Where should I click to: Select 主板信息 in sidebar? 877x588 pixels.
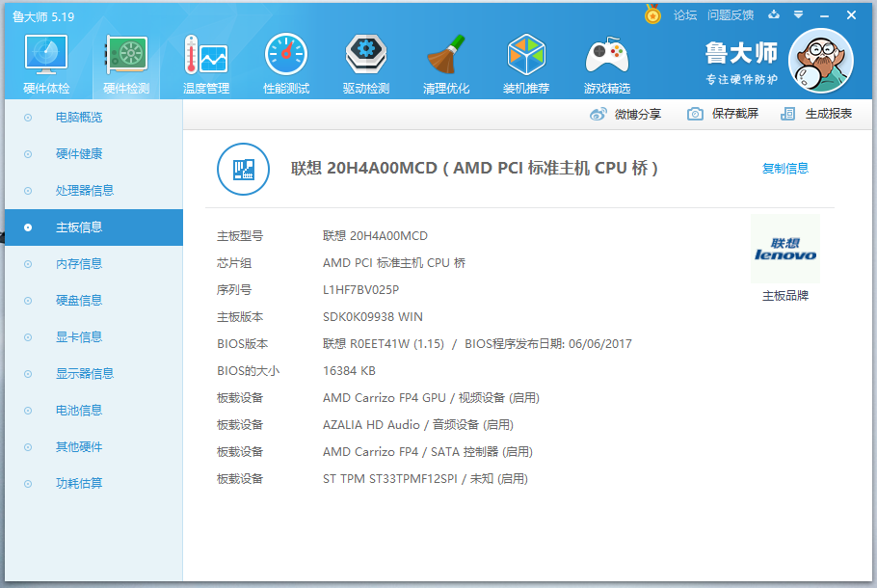[x=94, y=227]
